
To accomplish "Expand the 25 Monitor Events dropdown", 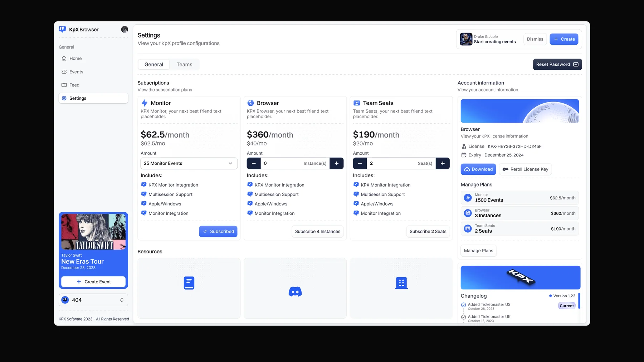I will tap(189, 163).
